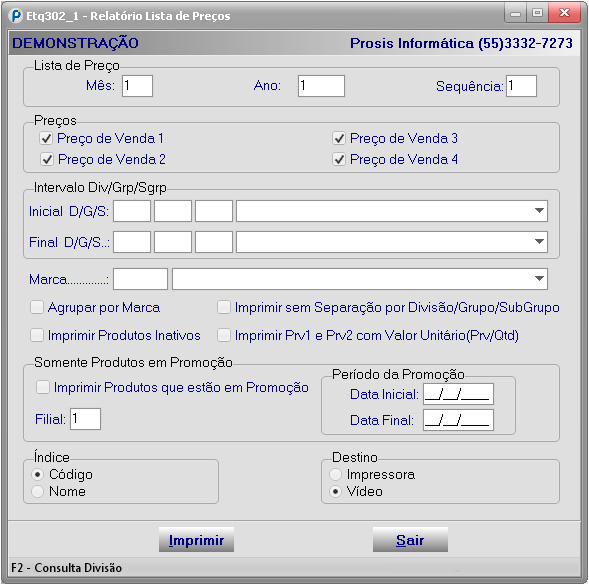Uncheck Preço de Venda 1 checkbox
This screenshot has height=585, width=589.
46,139
